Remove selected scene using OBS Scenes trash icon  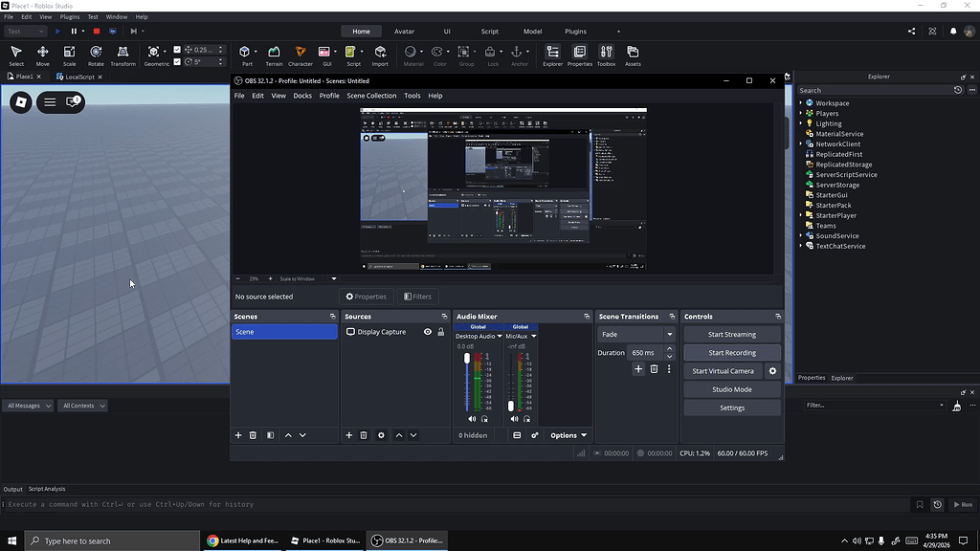point(253,435)
